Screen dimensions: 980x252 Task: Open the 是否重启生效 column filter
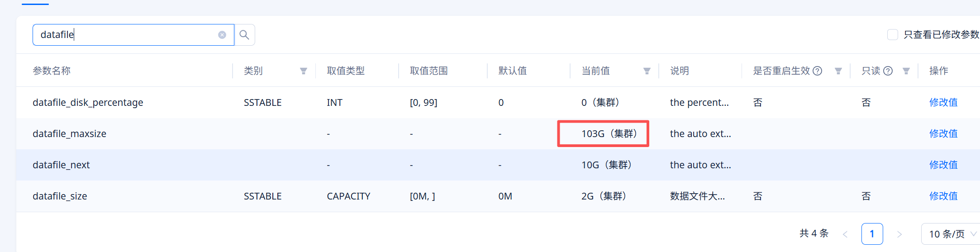coord(838,71)
